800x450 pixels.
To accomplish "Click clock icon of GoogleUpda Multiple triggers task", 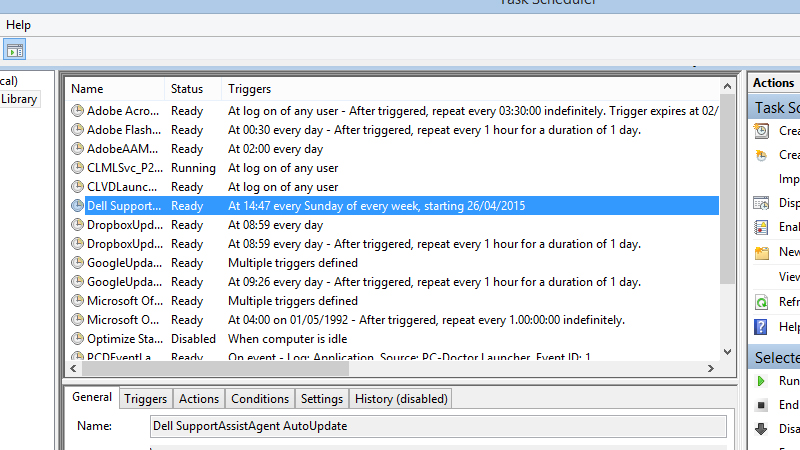I will click(77, 263).
